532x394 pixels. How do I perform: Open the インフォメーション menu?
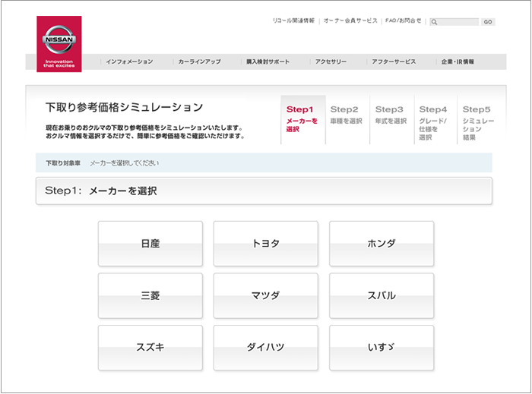[x=129, y=61]
